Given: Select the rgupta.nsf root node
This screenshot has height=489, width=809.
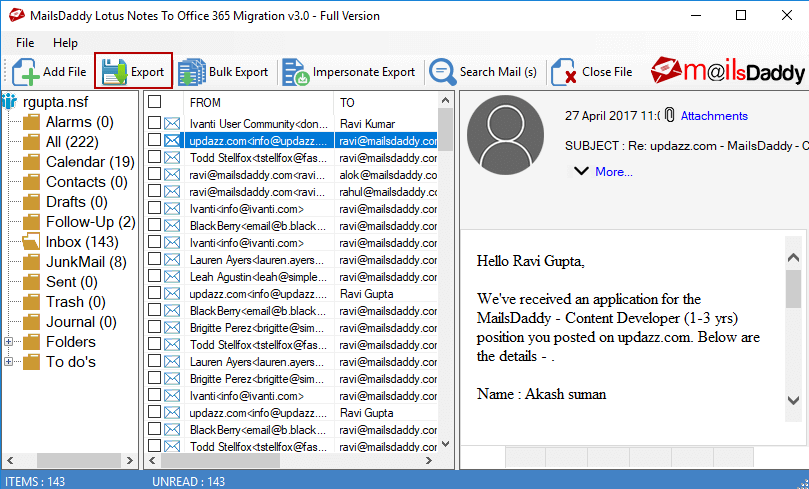Looking at the screenshot, I should click(x=55, y=102).
